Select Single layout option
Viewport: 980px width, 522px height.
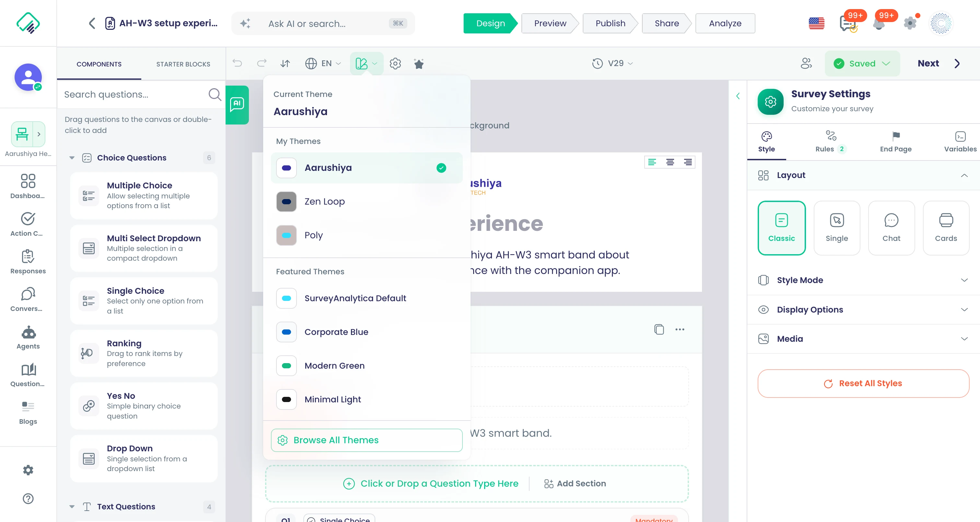[x=836, y=228]
